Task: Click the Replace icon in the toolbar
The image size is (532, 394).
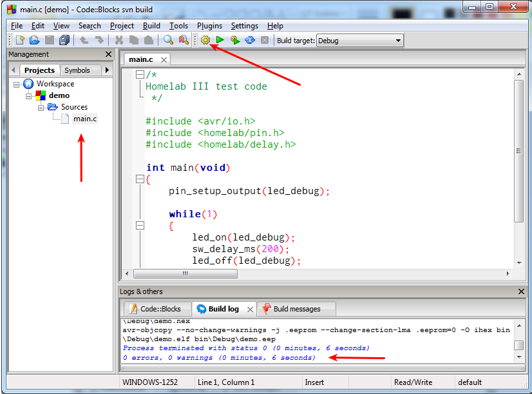Action: point(182,39)
